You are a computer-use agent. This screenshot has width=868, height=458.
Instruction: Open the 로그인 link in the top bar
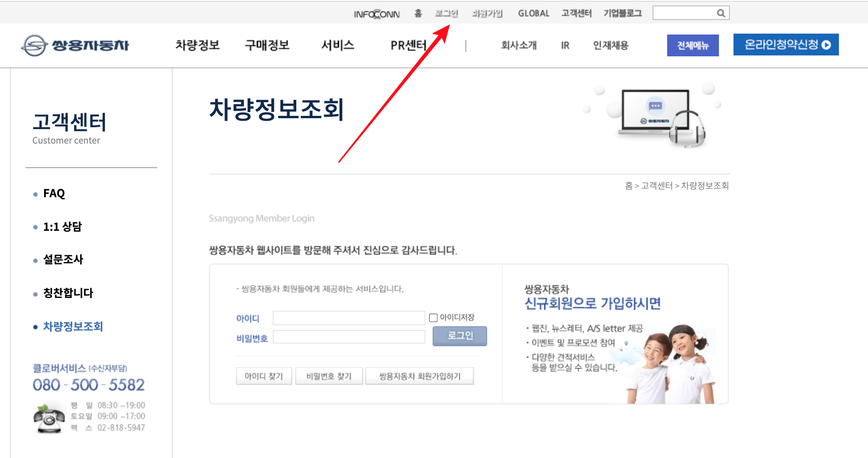[x=446, y=13]
